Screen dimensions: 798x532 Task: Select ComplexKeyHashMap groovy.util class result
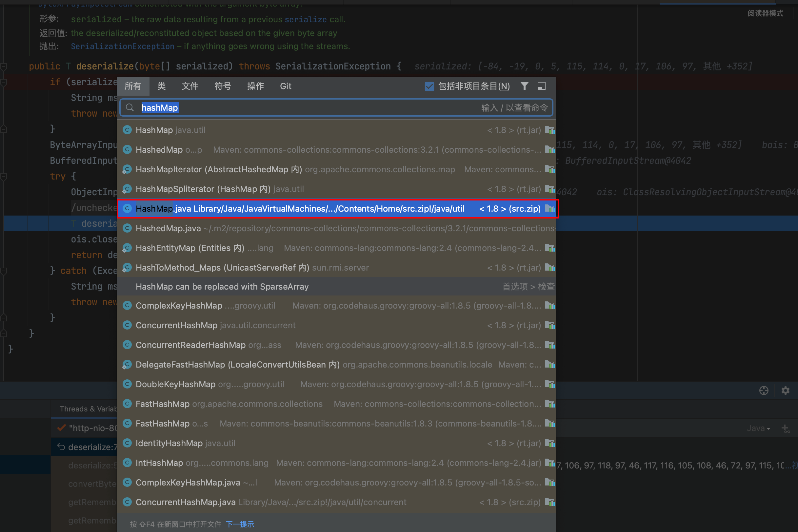click(x=336, y=306)
